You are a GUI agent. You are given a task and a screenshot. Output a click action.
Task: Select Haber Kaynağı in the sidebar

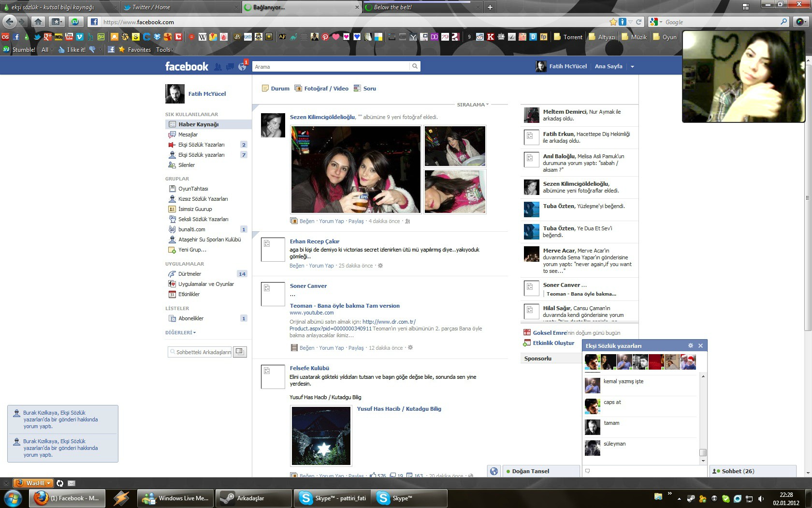[208, 124]
